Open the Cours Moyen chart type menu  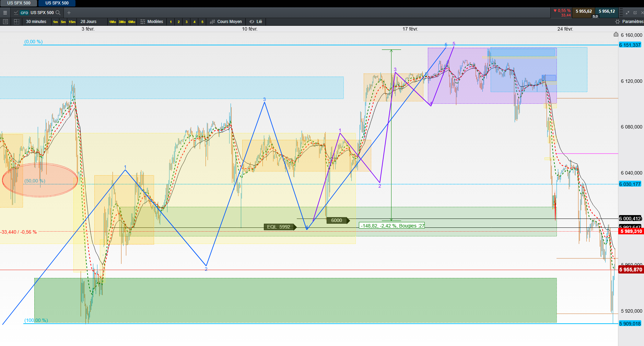pos(226,22)
